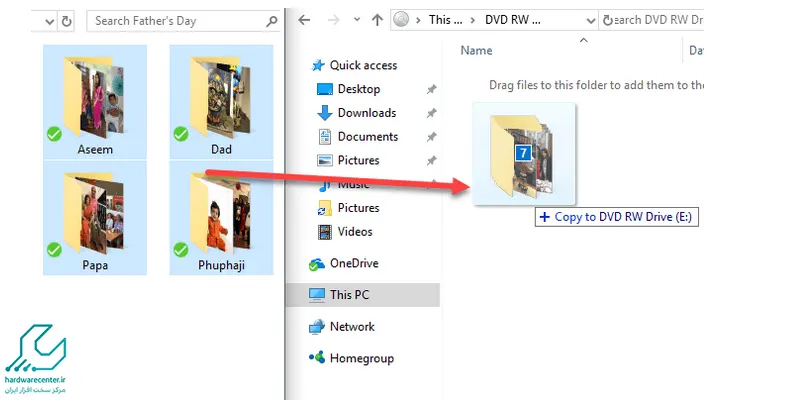This screenshot has width=800, height=400.
Task: Click the Search Father's Day field
Action: click(175, 20)
